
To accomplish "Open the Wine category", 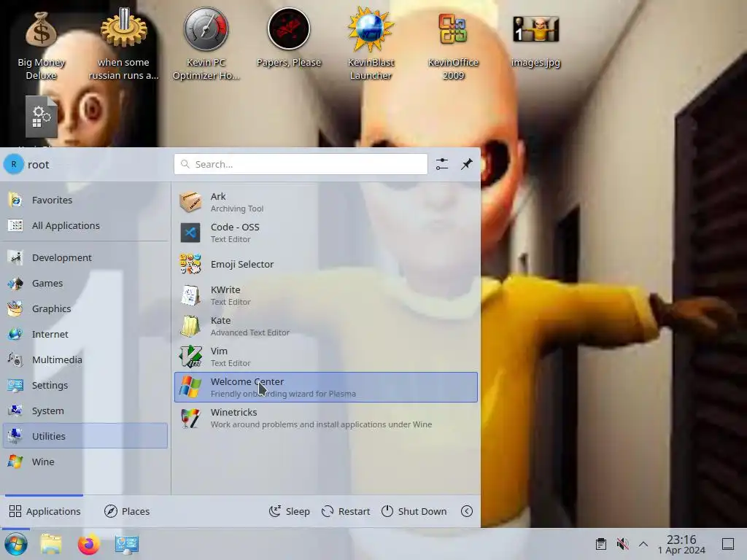I will tap(85, 462).
